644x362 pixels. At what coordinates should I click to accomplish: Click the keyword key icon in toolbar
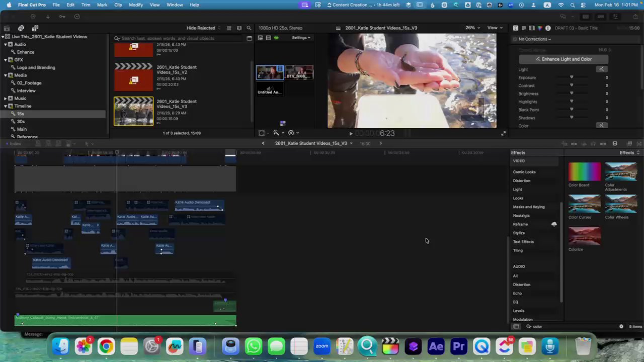pyautogui.click(x=62, y=17)
